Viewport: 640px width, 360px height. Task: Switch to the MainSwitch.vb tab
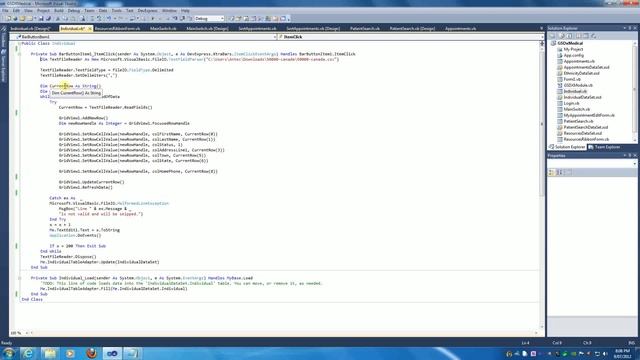click(x=163, y=29)
